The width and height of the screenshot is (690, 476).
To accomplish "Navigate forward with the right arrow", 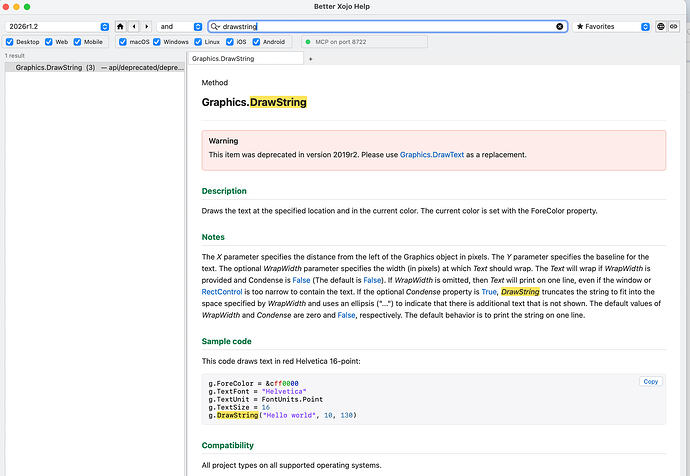I will click(x=147, y=26).
